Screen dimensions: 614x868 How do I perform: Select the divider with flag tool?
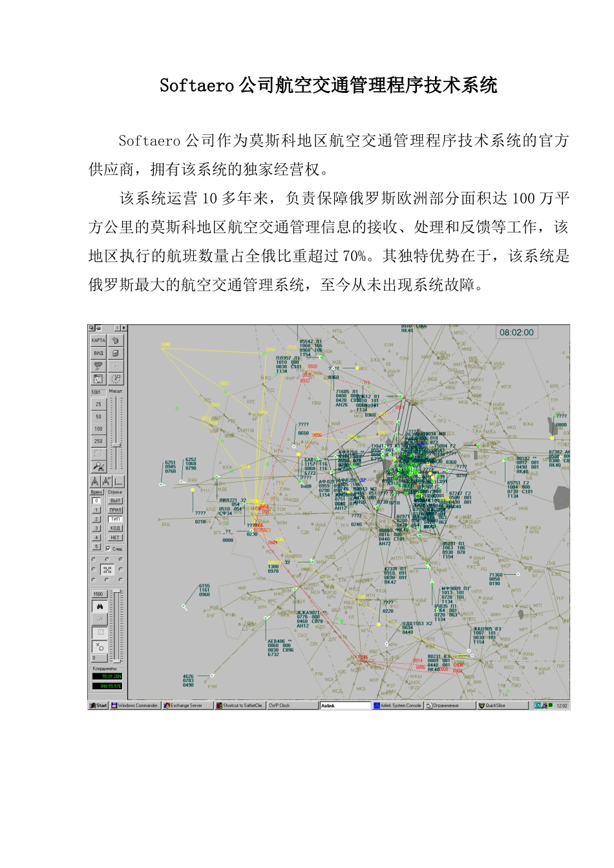click(106, 481)
